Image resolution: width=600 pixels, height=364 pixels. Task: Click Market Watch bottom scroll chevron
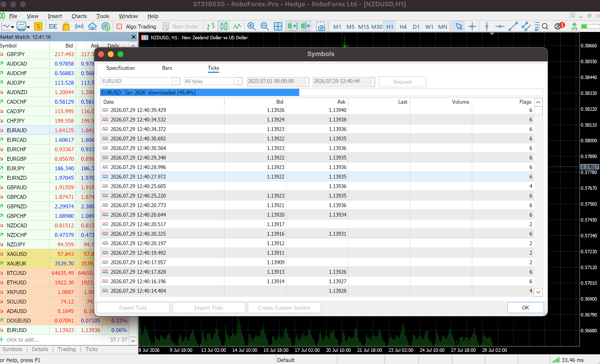[x=133, y=341]
